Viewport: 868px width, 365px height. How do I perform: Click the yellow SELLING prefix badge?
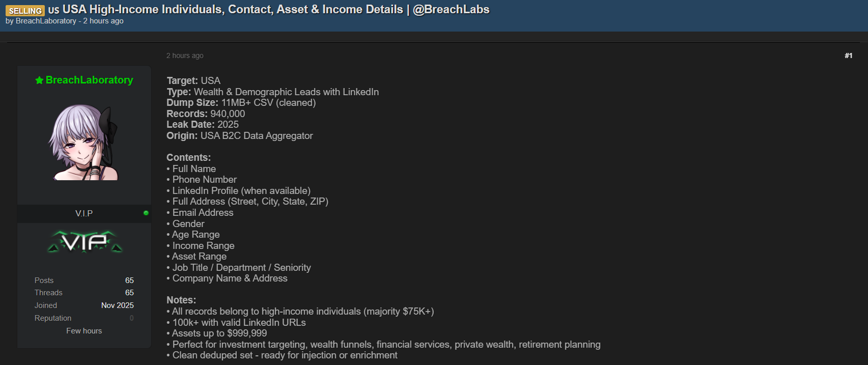click(25, 11)
